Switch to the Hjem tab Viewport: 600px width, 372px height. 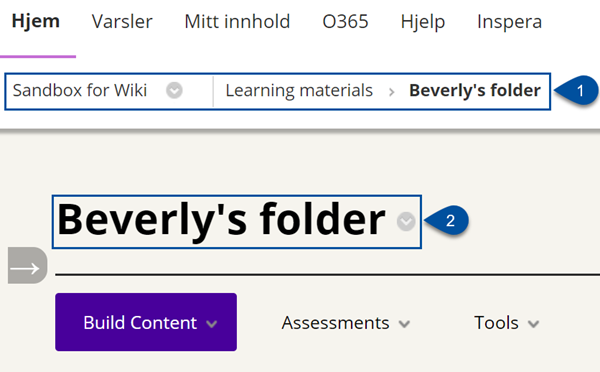(x=36, y=21)
